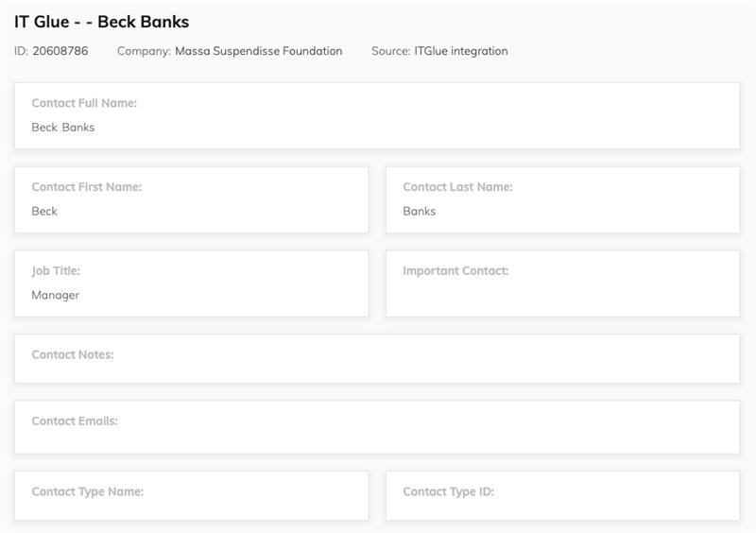Click the Contact Last Name field
The height and width of the screenshot is (533, 756).
tap(562, 199)
